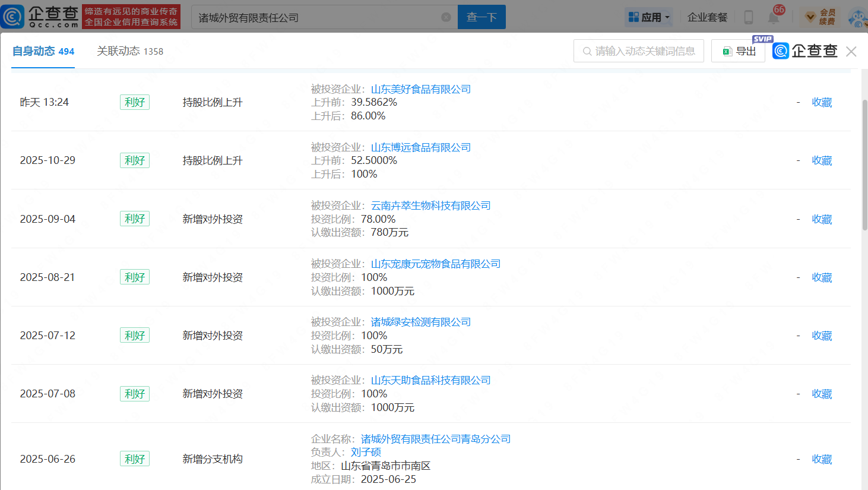This screenshot has width=868, height=490.
Task: Select the 自身动态 tab
Action: (x=43, y=51)
